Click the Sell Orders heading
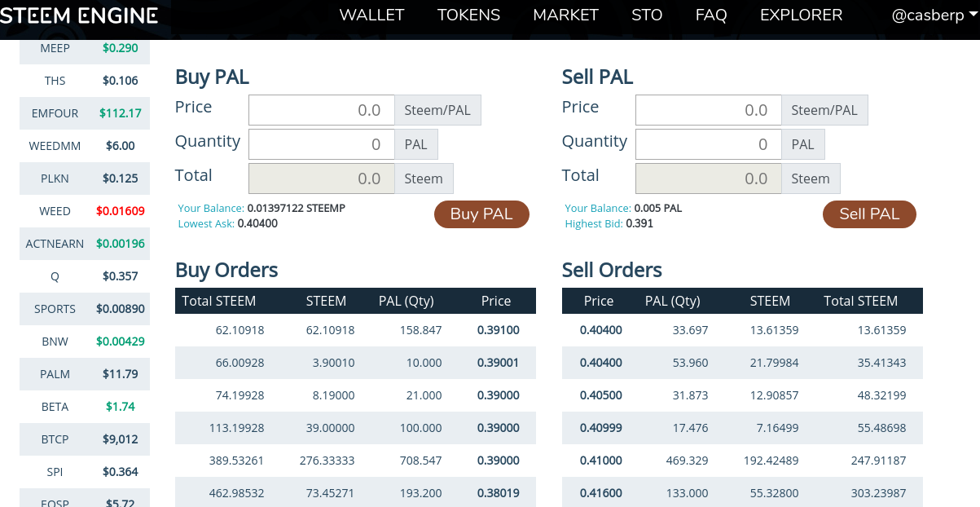The height and width of the screenshot is (507, 980). tap(612, 270)
